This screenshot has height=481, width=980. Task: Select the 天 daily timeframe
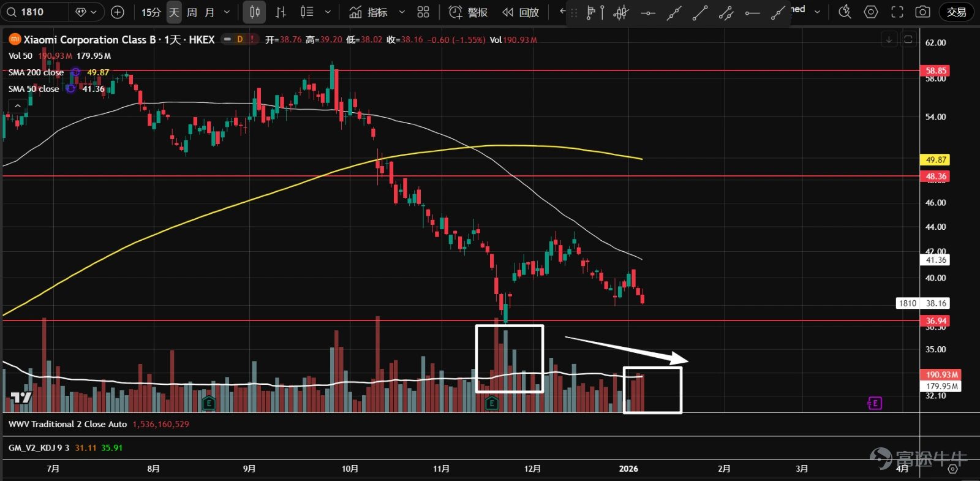click(x=174, y=12)
